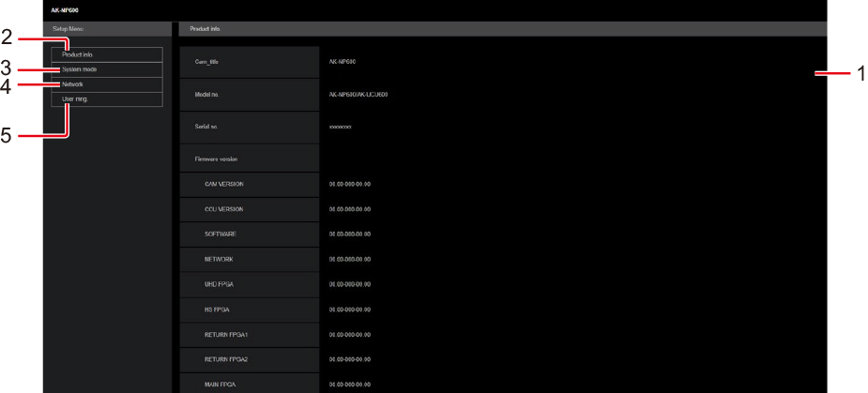Image resolution: width=868 pixels, height=393 pixels.
Task: Select the Firmware version label cell
Action: [x=250, y=159]
